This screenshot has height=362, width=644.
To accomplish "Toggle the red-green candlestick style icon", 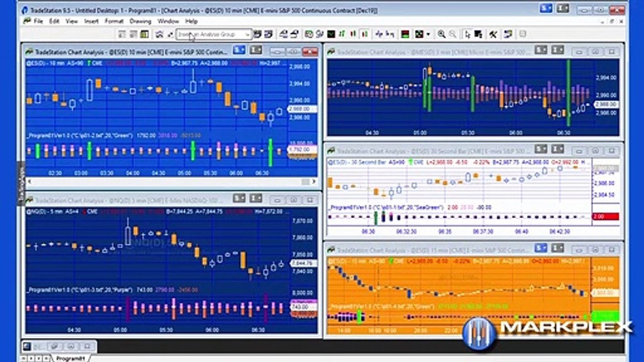I will pos(354,34).
